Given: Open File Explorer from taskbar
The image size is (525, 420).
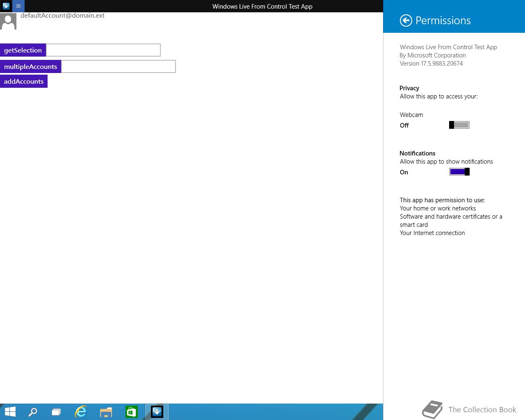Looking at the screenshot, I should click(x=106, y=411).
